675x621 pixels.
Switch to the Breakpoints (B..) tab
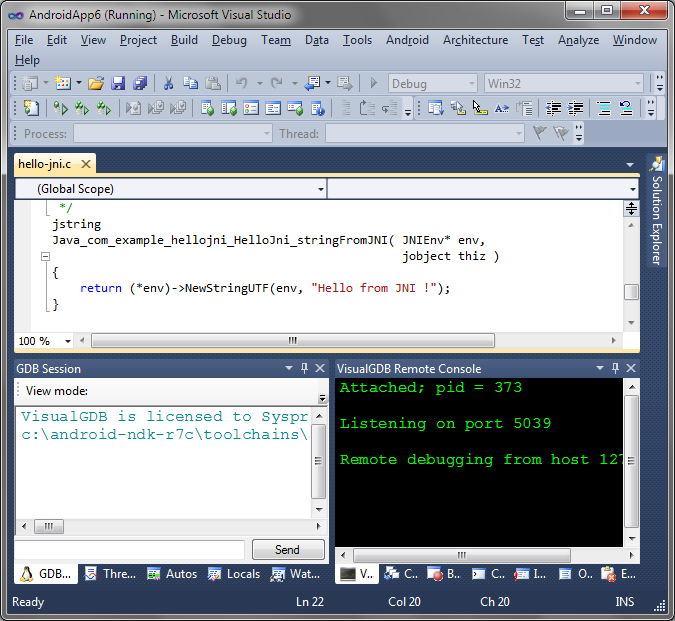coord(444,574)
